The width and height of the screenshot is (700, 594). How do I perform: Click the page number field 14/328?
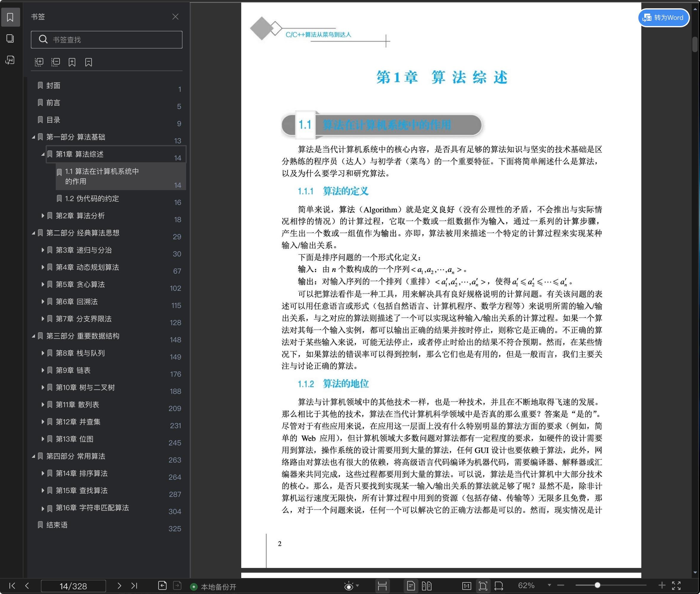click(x=73, y=586)
